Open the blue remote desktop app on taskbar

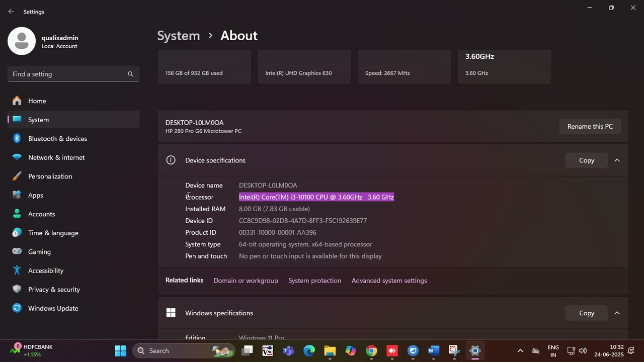(x=413, y=351)
